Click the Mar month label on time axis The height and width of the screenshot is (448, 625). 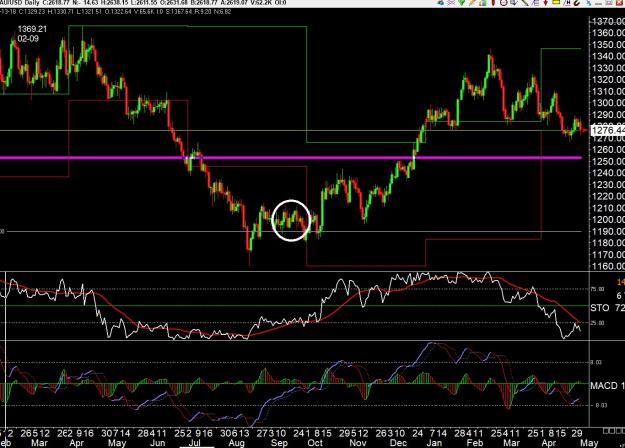coord(39,443)
